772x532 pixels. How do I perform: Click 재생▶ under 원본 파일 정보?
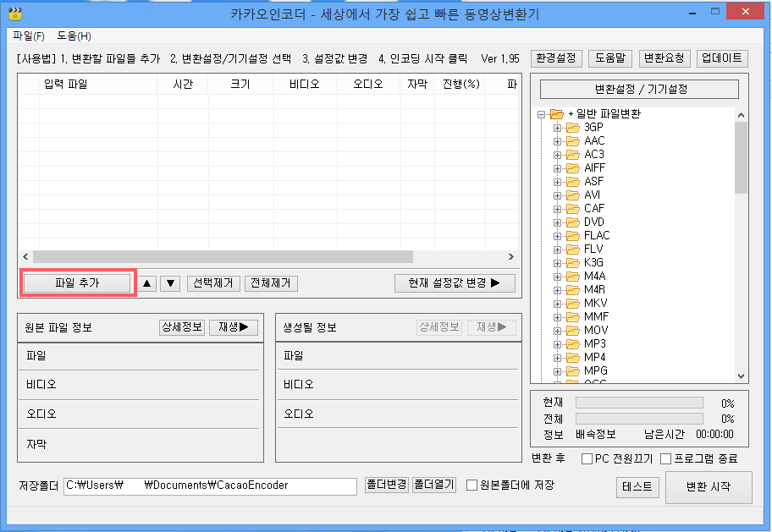click(234, 327)
